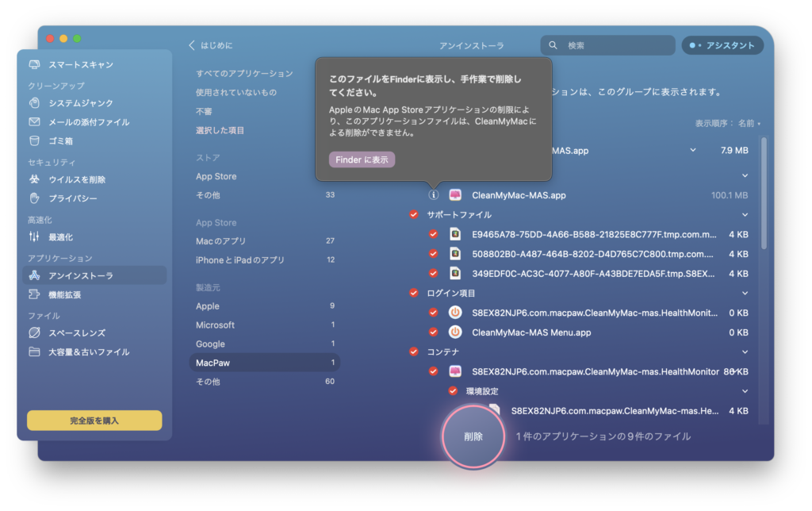Image resolution: width=812 pixels, height=511 pixels.
Task: Click file icon of E9465A78 support file
Action: click(x=455, y=234)
